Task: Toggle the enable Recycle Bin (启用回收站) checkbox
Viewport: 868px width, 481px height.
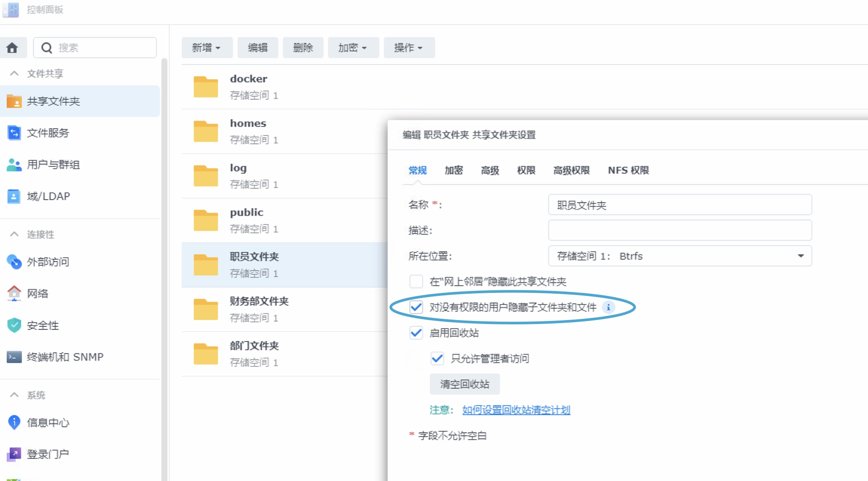Action: click(416, 333)
